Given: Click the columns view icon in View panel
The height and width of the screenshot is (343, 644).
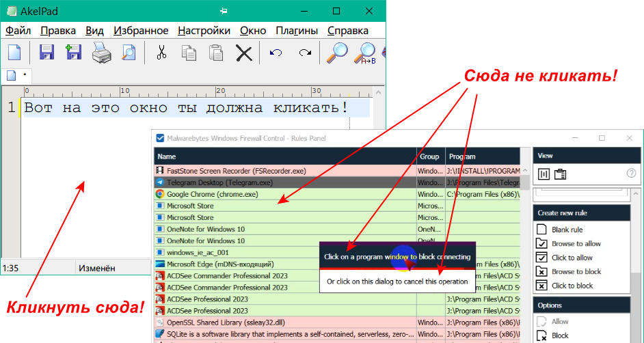Looking at the screenshot, I should [544, 174].
